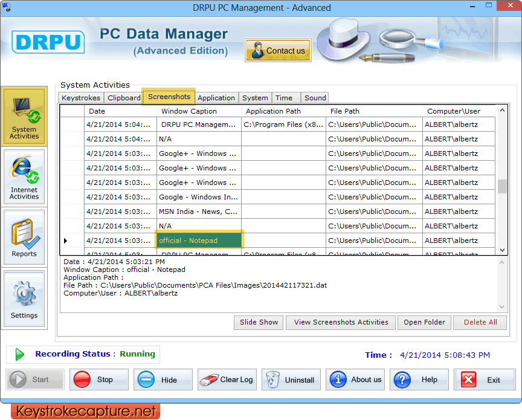Click the Application Path column header
Viewport: 522px width, 420px height.
coord(283,111)
